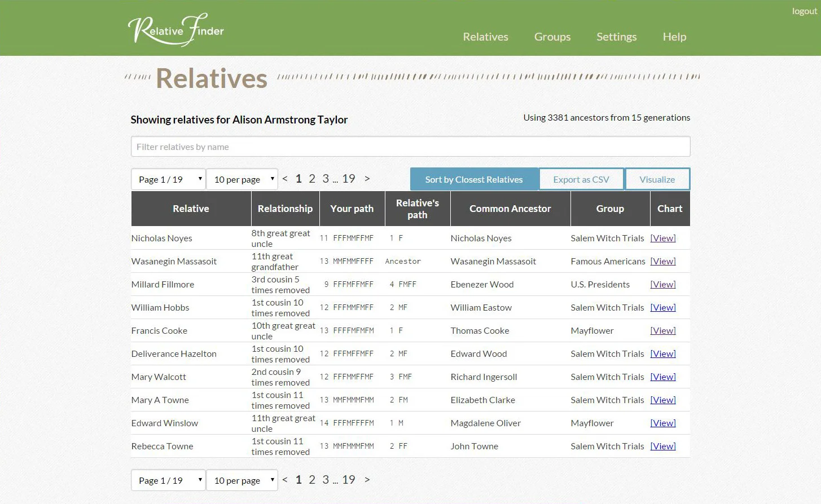The image size is (821, 504).
Task: Go to page 3 in top pagination
Action: coord(326,178)
